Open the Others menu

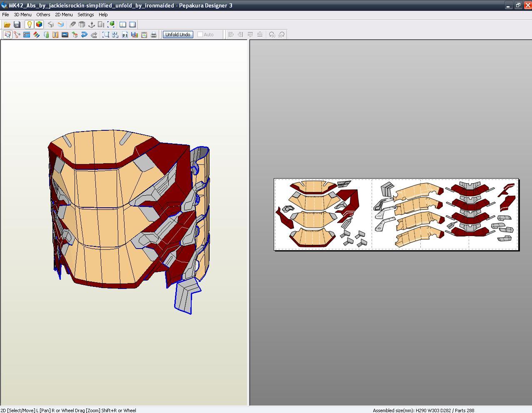pos(43,15)
